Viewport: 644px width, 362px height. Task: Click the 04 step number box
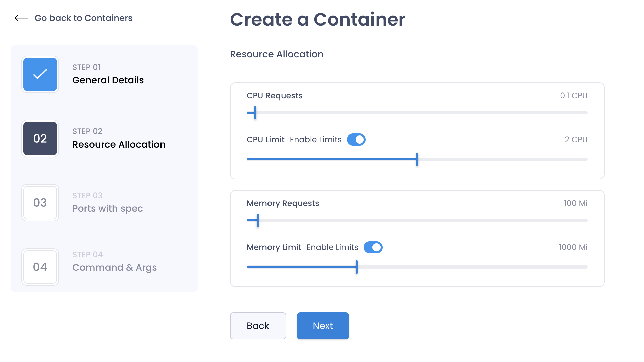[x=40, y=267]
